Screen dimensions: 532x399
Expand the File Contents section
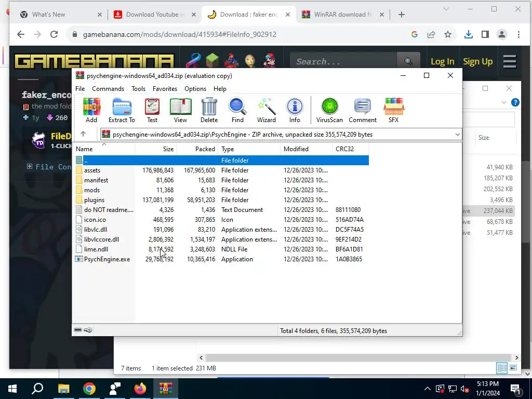coord(49,167)
